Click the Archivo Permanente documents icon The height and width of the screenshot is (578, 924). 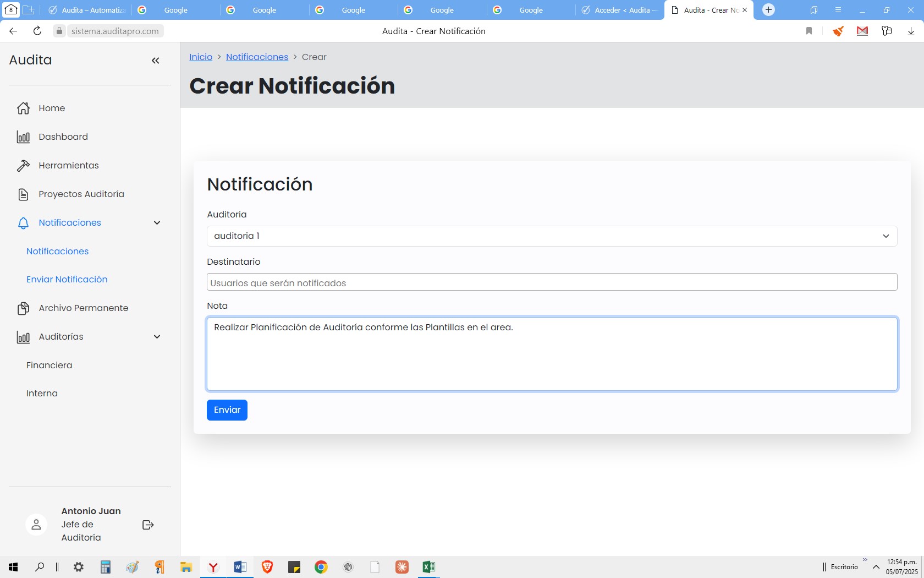point(23,308)
